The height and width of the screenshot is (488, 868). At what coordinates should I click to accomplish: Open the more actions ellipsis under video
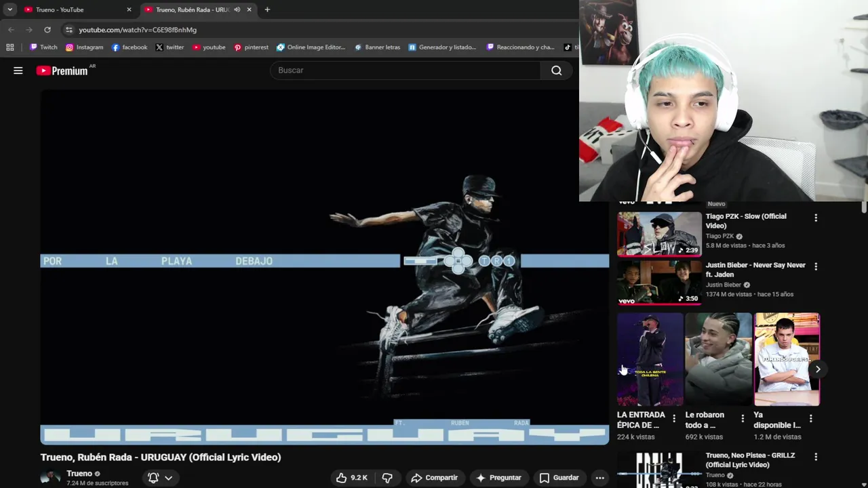coord(599,478)
